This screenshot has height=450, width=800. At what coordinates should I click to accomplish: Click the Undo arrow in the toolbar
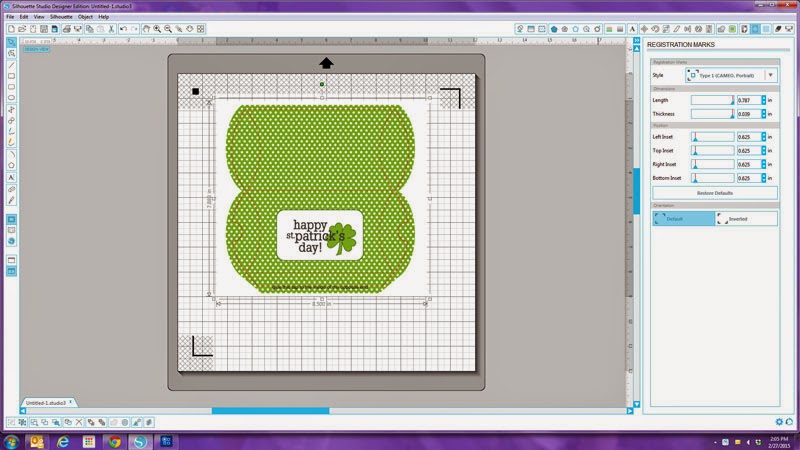tap(123, 29)
